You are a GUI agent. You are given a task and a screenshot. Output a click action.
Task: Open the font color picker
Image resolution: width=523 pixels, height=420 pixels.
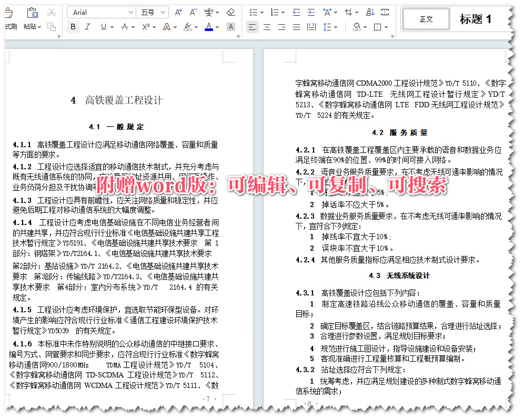click(209, 26)
